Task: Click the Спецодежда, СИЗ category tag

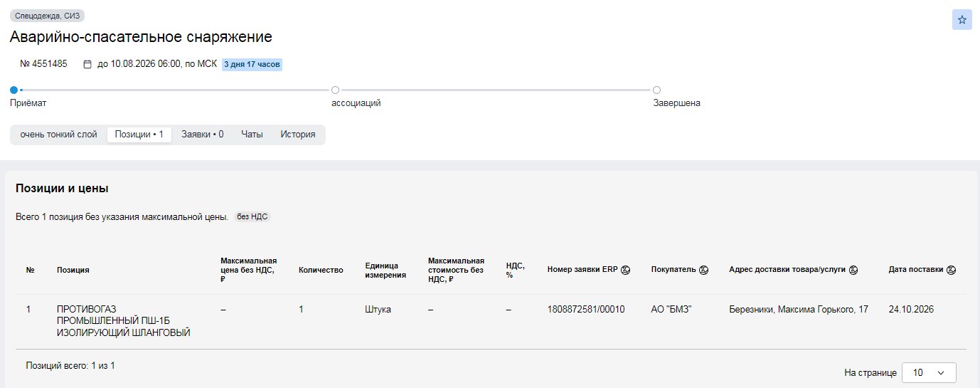Action: coord(47,16)
